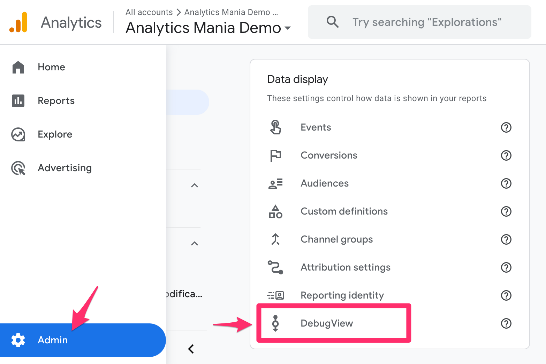This screenshot has height=364, width=546.
Task: Collapse the upper admin section chevron
Action: pyautogui.click(x=195, y=185)
